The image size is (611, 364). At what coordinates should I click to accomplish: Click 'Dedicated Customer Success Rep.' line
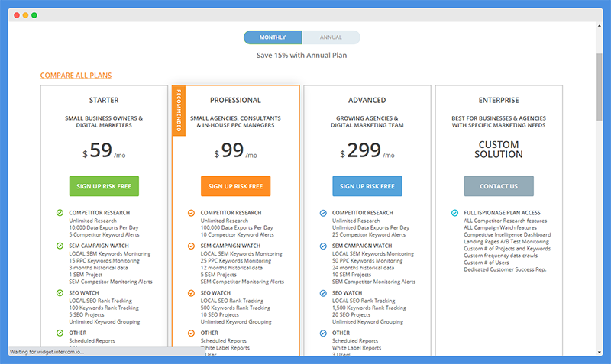point(505,269)
